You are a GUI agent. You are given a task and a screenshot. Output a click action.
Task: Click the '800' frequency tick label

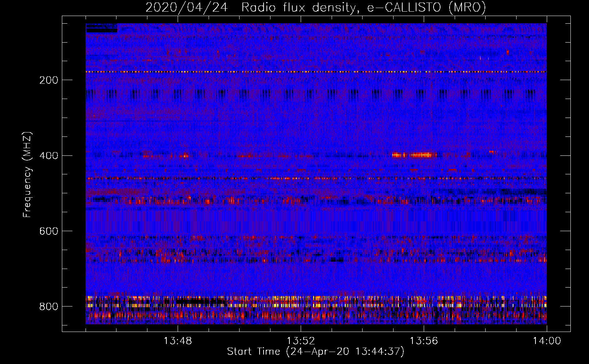pyautogui.click(x=49, y=307)
